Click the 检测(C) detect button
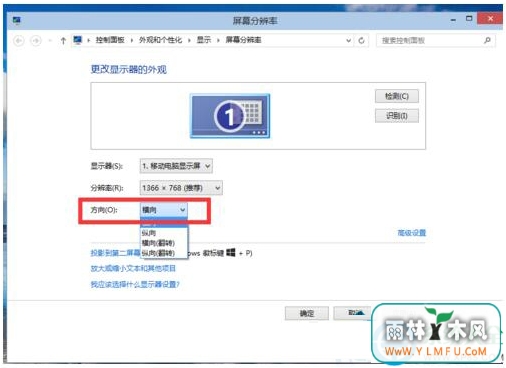This screenshot has height=368, width=506. [397, 96]
